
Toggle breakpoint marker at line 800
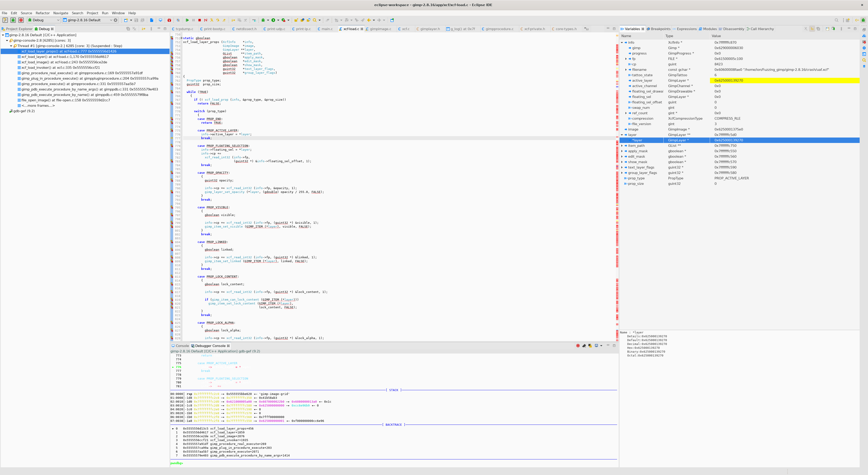[172, 227]
